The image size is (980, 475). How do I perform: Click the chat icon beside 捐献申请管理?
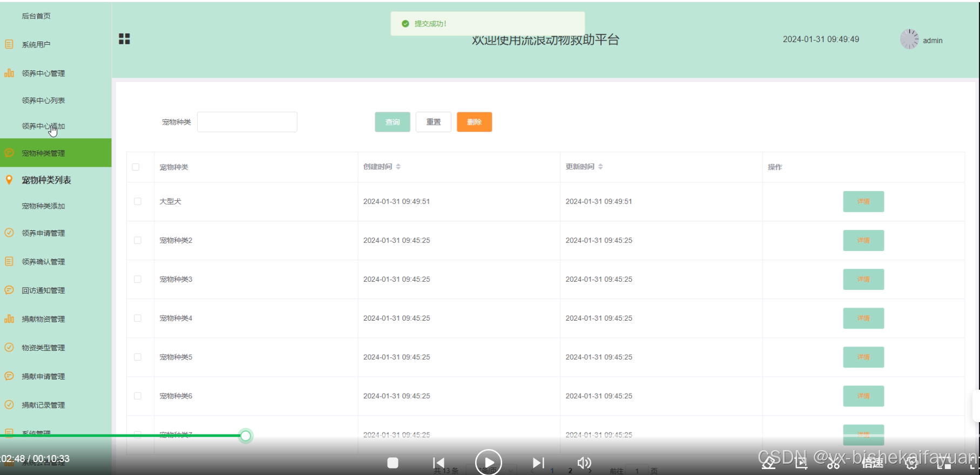click(9, 376)
